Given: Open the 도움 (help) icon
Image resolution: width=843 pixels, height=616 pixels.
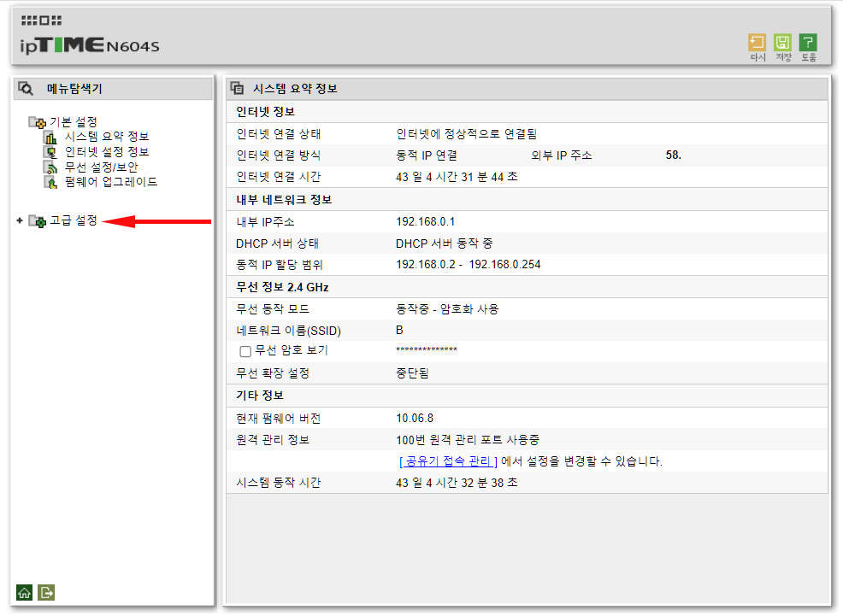Looking at the screenshot, I should (x=808, y=43).
